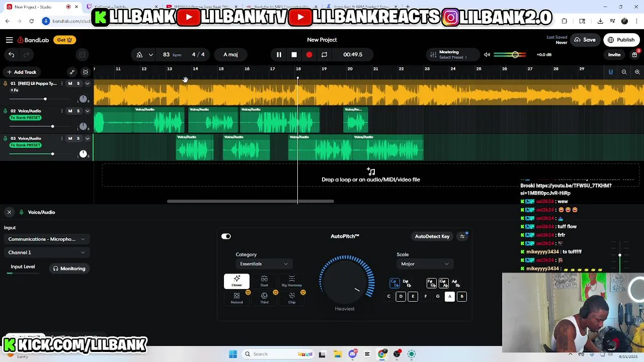Select the Classic AutoPitch preset

(x=236, y=281)
